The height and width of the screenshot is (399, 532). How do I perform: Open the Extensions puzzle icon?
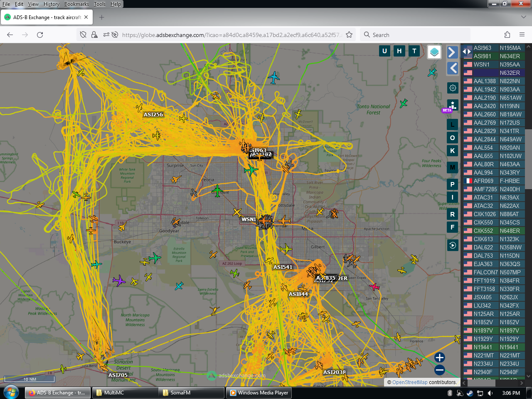pos(507,35)
